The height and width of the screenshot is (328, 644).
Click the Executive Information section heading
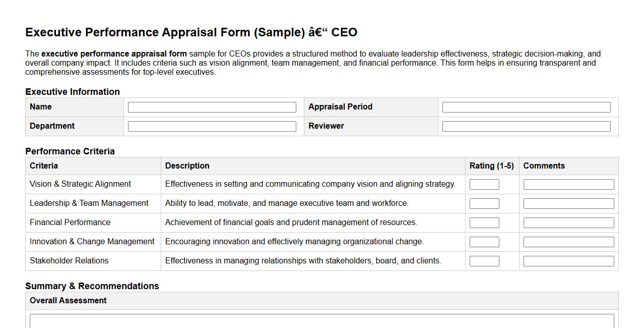pyautogui.click(x=73, y=91)
